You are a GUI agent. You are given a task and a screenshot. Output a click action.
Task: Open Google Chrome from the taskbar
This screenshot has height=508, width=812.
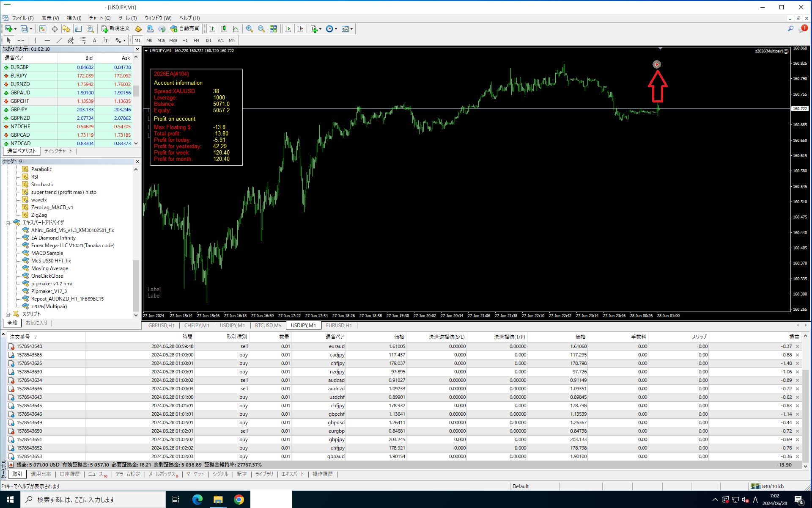239,500
